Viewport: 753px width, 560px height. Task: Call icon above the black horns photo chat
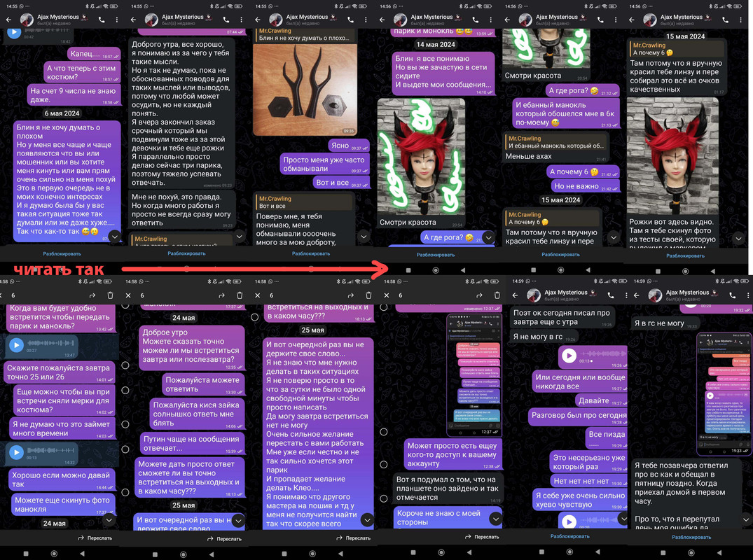click(350, 20)
